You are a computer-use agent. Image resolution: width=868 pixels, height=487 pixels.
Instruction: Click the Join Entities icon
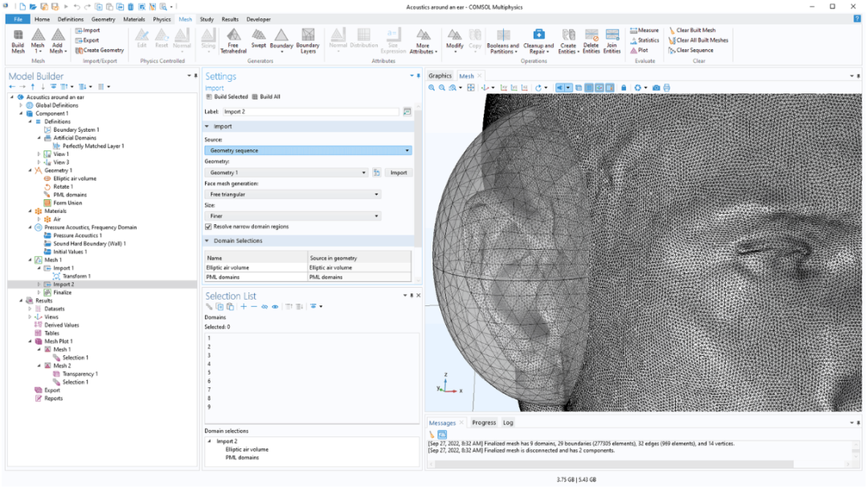pyautogui.click(x=612, y=40)
